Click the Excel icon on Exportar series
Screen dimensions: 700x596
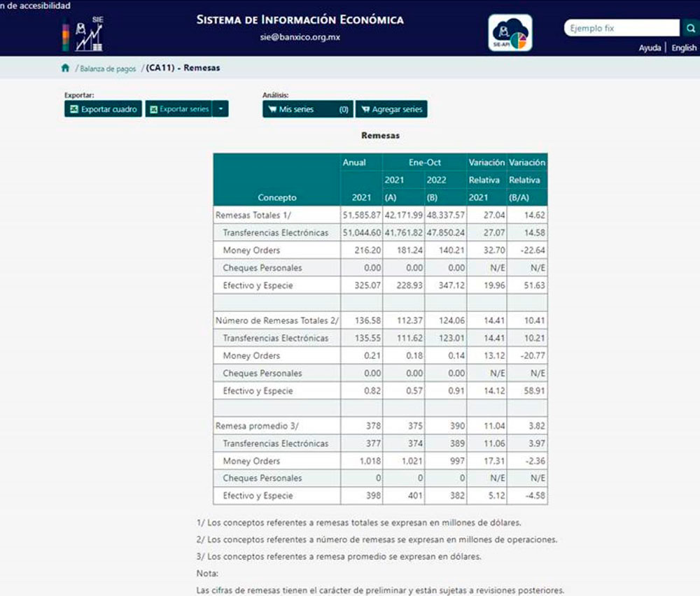click(x=153, y=109)
